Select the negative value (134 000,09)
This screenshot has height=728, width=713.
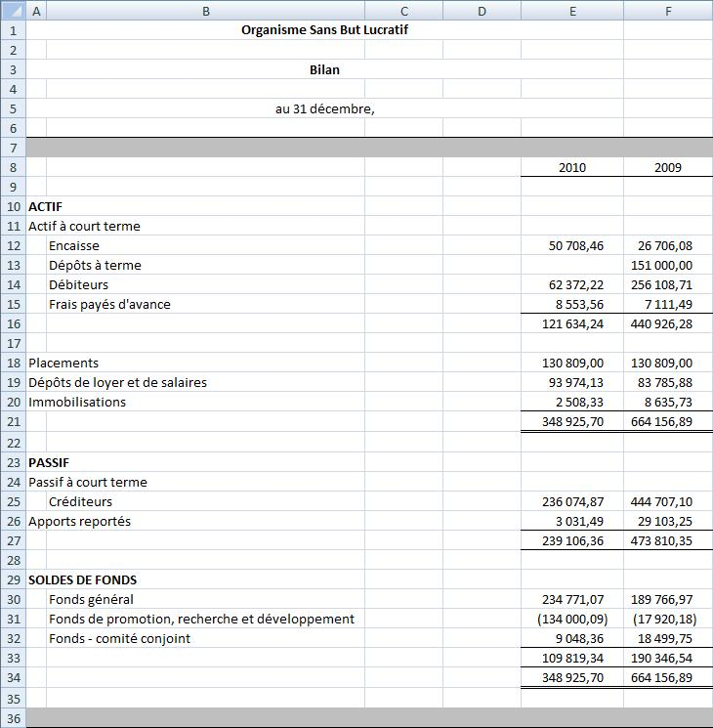(571, 619)
